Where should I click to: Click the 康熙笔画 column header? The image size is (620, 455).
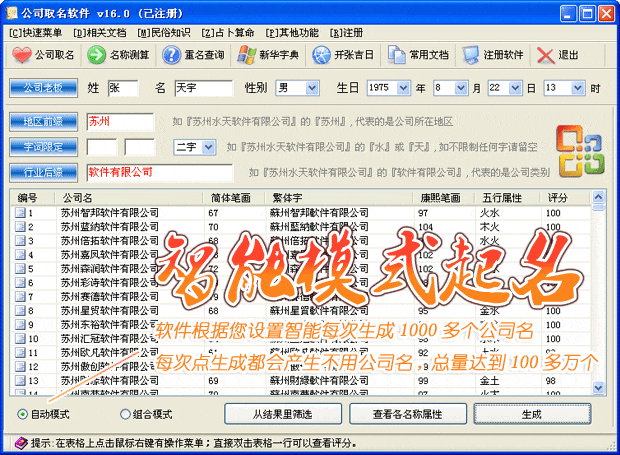pos(444,198)
